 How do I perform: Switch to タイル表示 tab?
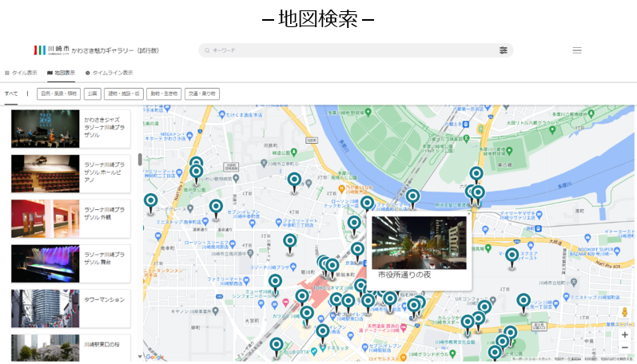coord(21,73)
